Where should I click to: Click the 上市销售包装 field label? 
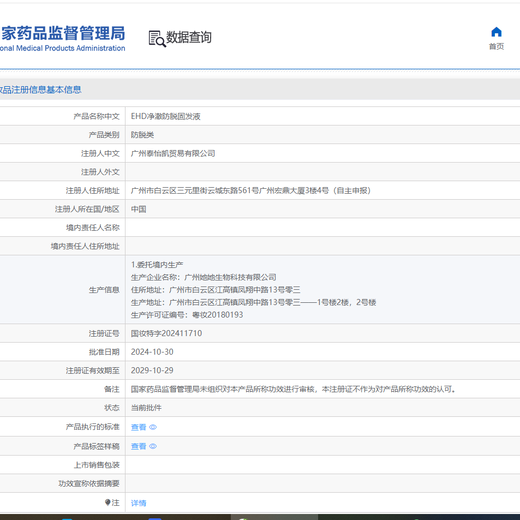96,465
